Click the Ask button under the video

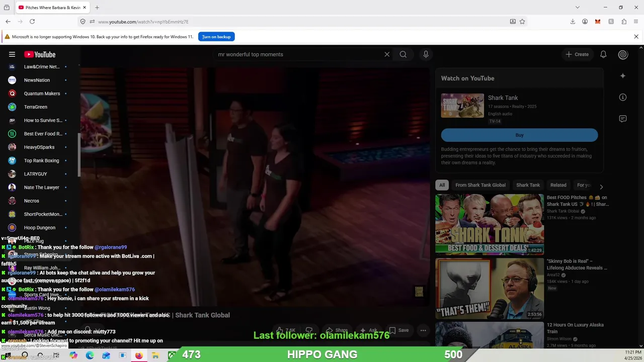tap(368, 330)
